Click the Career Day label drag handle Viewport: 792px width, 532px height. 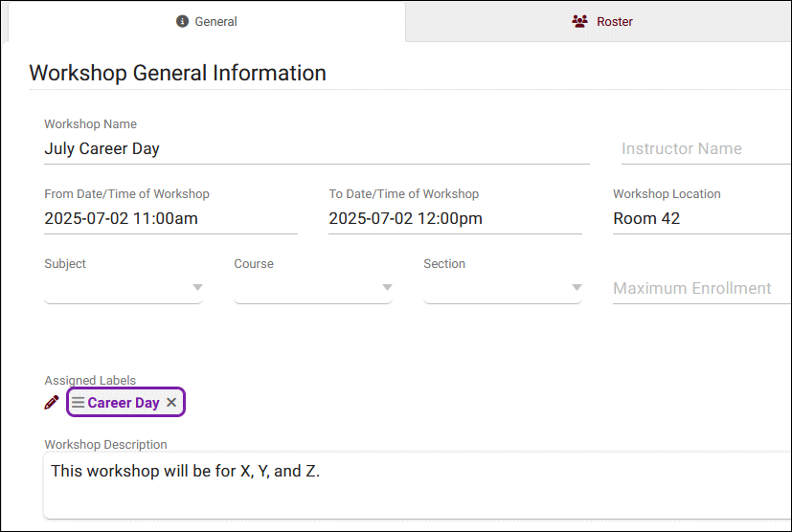pos(78,403)
